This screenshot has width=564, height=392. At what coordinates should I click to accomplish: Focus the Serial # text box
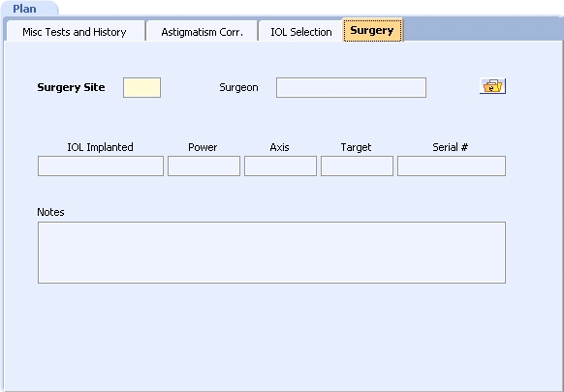[452, 166]
